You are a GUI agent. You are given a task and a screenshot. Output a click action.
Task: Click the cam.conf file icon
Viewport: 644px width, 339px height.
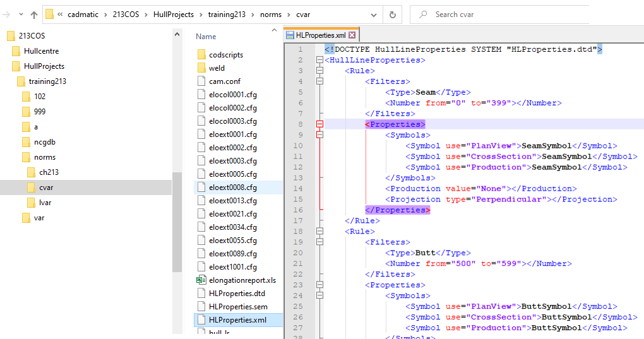point(201,81)
